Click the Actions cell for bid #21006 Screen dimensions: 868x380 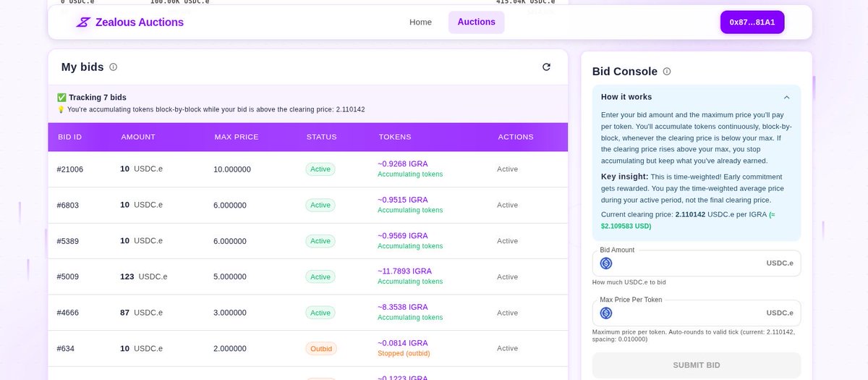point(508,169)
